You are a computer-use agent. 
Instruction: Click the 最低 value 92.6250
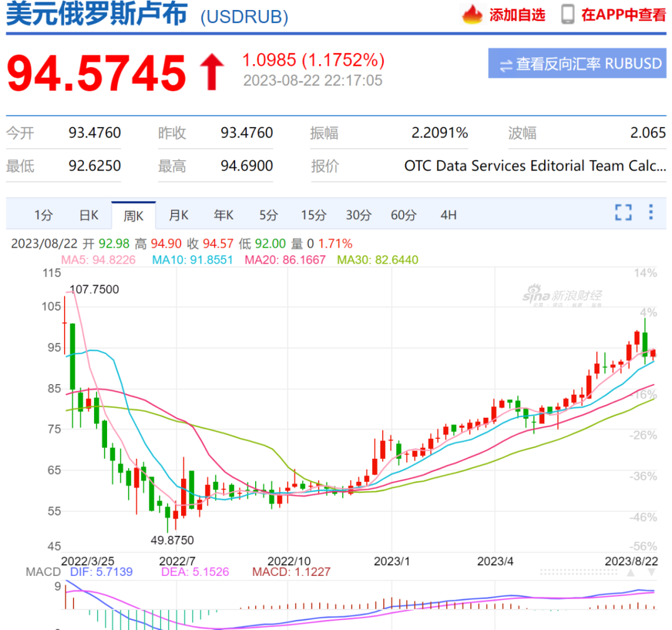click(x=95, y=166)
